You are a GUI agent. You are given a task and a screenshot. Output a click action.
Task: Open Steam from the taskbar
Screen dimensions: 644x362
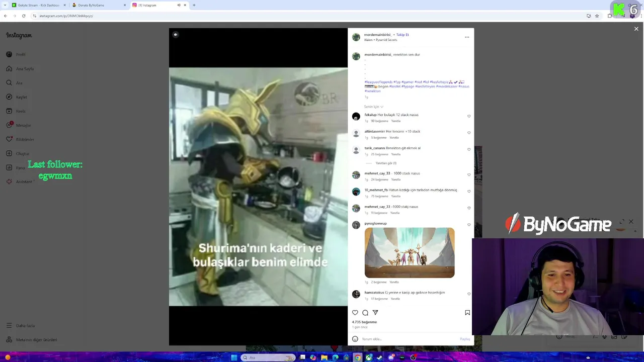coord(380,357)
